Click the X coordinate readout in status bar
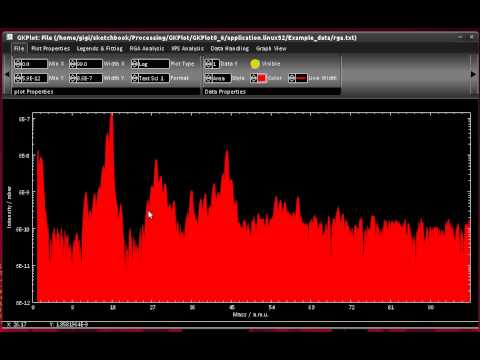Screen dimensions: 480x360 17,324
